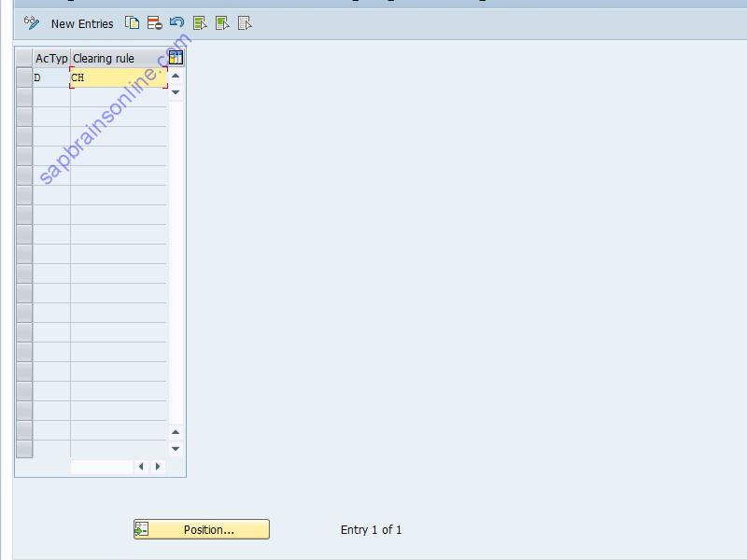Click horizontal scroll left arrow

pos(141,466)
